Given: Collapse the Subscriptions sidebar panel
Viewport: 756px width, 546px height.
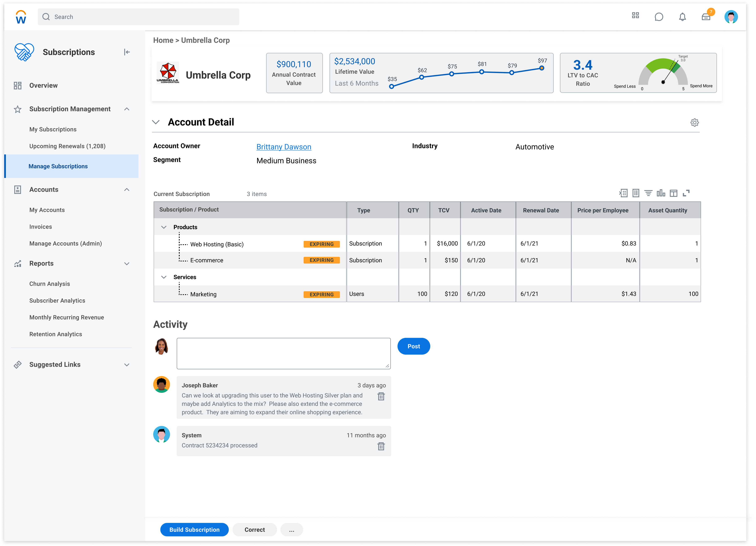Looking at the screenshot, I should pos(127,52).
